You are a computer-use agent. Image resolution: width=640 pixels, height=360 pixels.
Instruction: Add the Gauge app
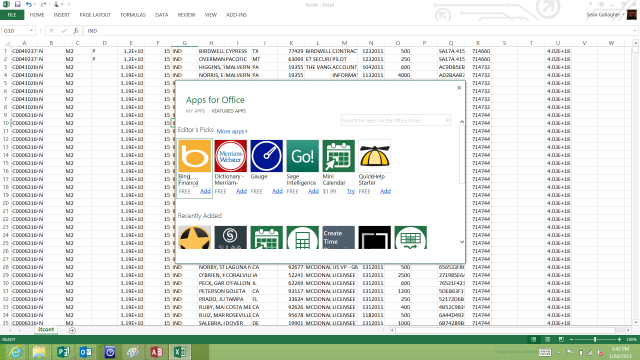coord(277,191)
